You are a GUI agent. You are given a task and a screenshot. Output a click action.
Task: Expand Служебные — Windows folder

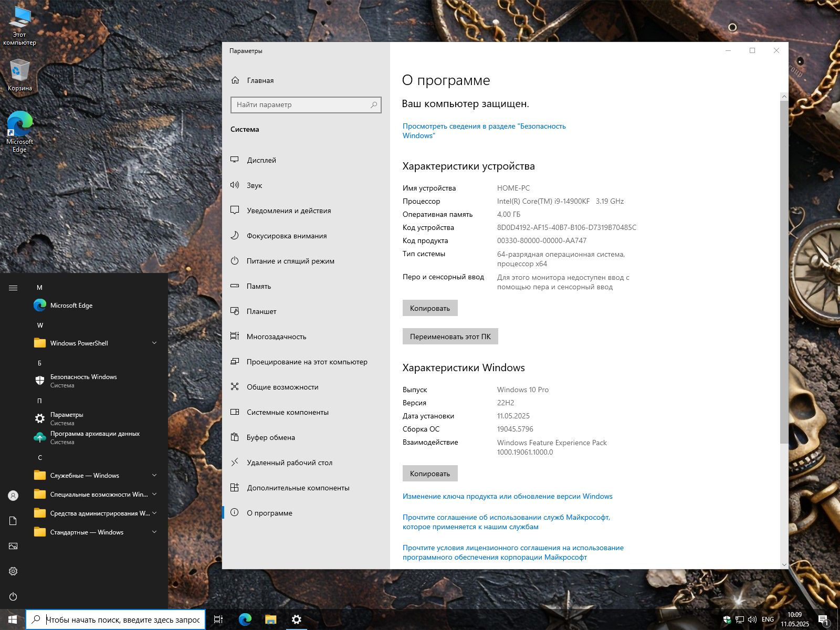pos(96,476)
